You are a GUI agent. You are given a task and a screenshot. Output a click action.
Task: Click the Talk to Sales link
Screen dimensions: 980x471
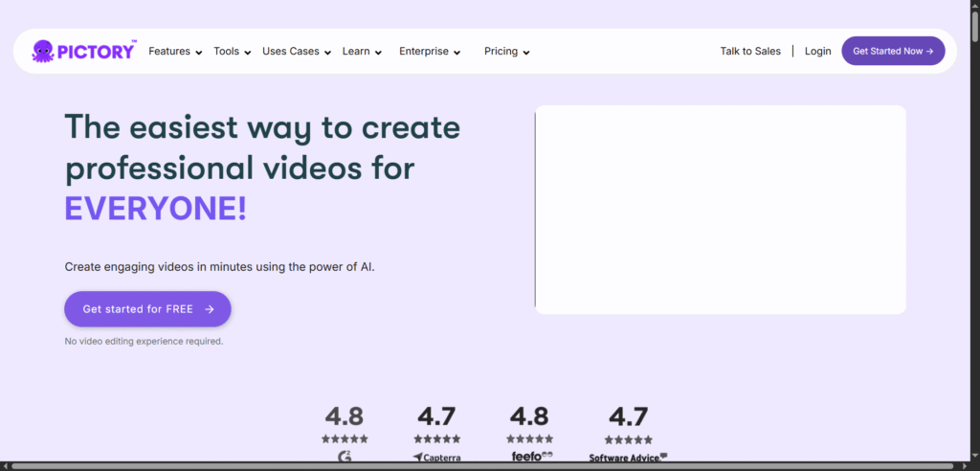point(750,52)
